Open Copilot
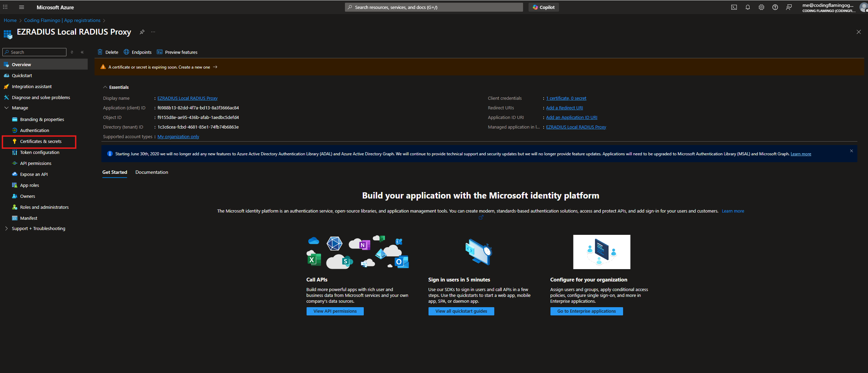868x373 pixels. click(544, 7)
